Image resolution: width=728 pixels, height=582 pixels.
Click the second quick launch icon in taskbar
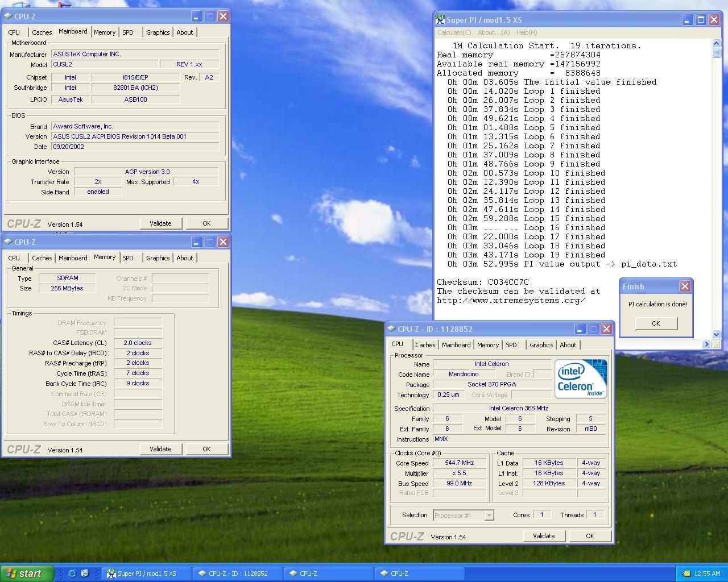point(85,573)
